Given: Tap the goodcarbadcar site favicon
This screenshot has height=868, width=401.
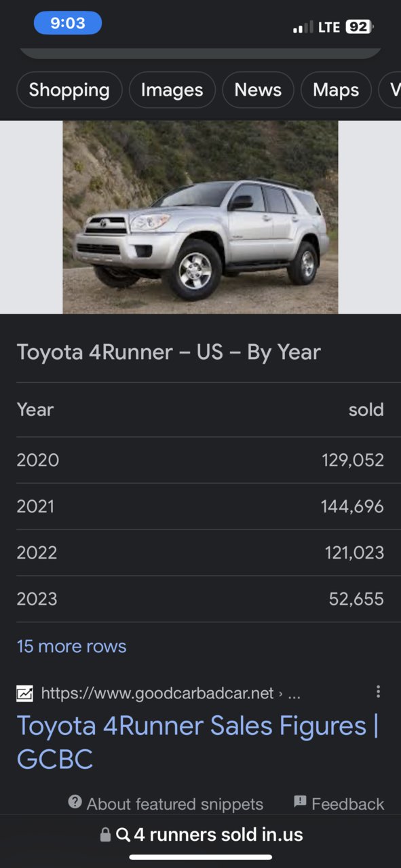Looking at the screenshot, I should [x=24, y=693].
